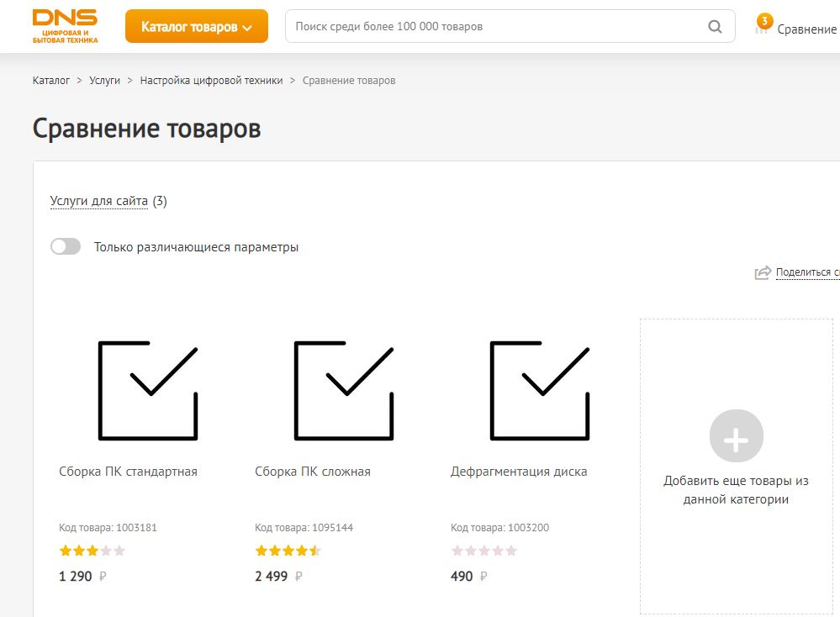Toggle Только различающиеся параметры switch
Viewport: 840px width, 617px height.
(x=66, y=246)
